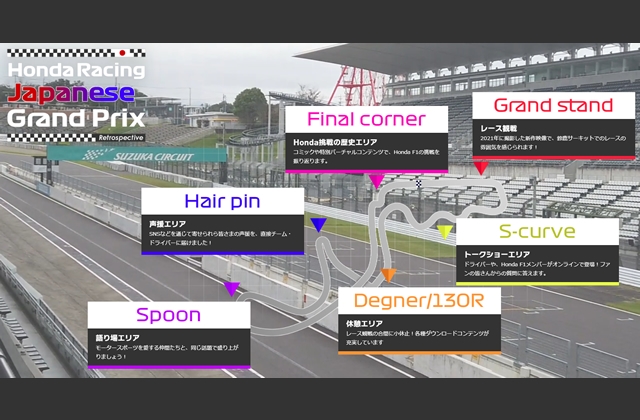Select the Degner/130R rest area card
Screen dimensions: 640x420
pyautogui.click(x=419, y=321)
